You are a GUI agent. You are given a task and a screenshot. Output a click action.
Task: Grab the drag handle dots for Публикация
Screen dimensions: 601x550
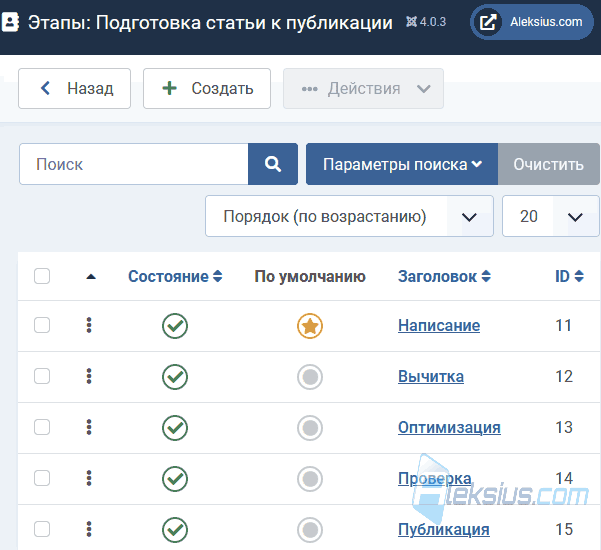(89, 529)
